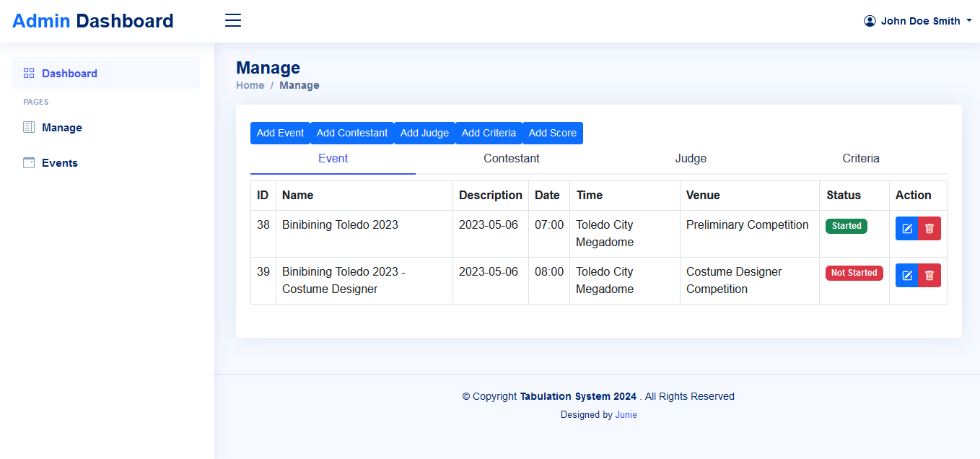Click the Dashboard grid icon in the sidebar
Viewport: 980px width, 459px height.
[29, 73]
